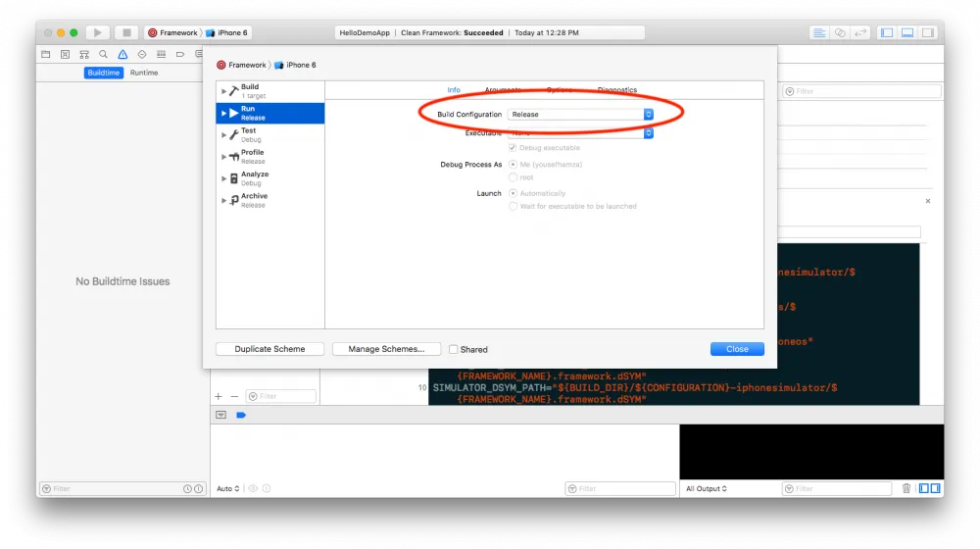980x549 pixels.
Task: Click the blue Close button
Action: 737,349
